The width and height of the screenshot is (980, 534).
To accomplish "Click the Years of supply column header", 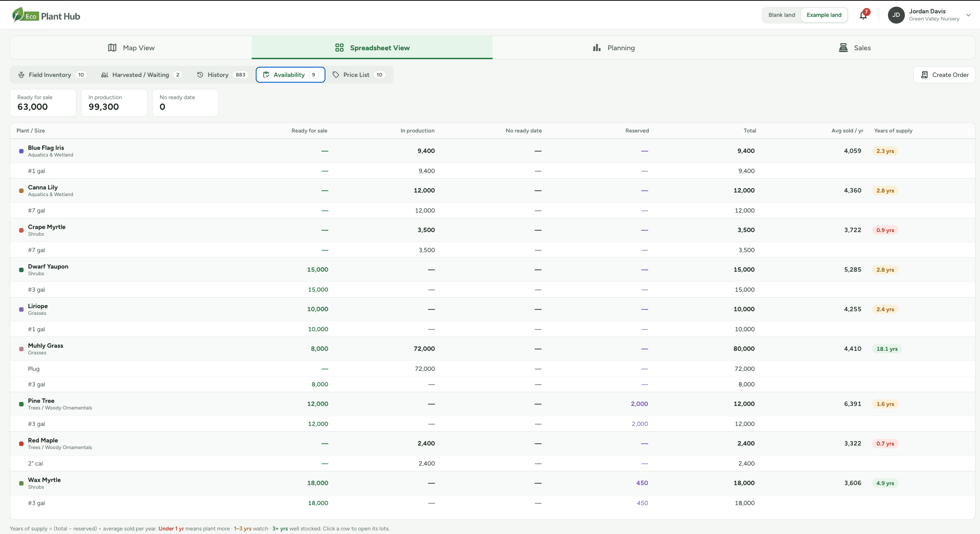I will point(893,131).
